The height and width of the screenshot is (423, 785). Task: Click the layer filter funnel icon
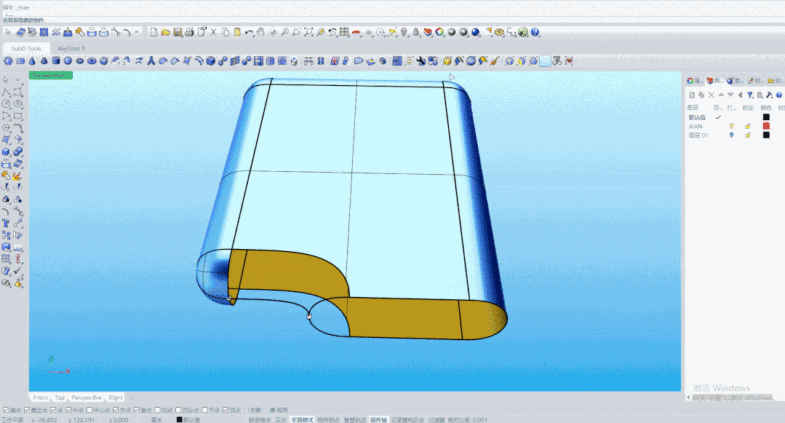click(x=749, y=94)
